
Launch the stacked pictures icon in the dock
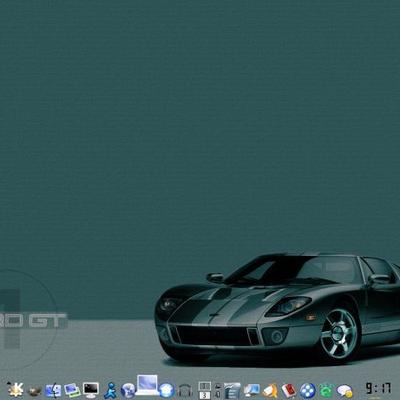[x=72, y=390]
